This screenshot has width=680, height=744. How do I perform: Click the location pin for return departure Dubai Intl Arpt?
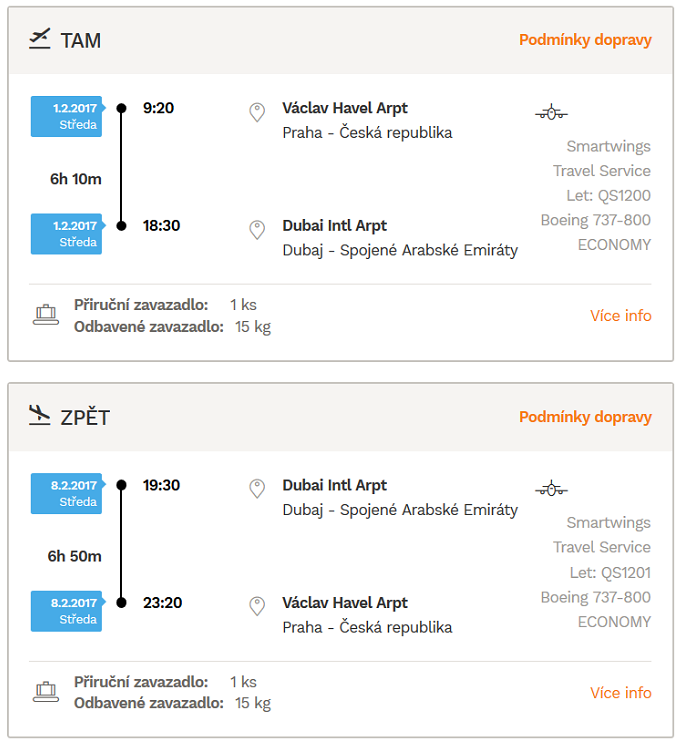click(x=257, y=489)
